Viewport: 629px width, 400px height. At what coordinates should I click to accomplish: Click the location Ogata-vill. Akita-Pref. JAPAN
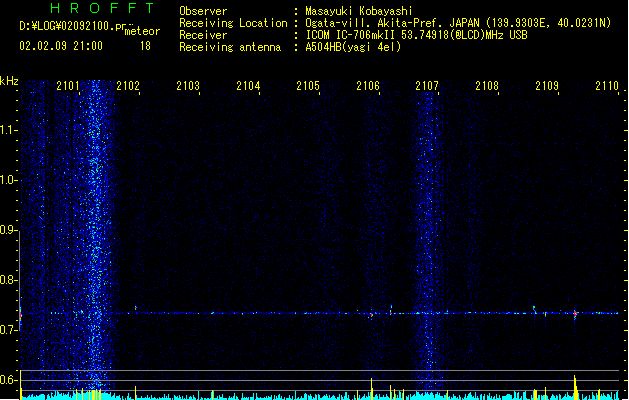[392, 23]
